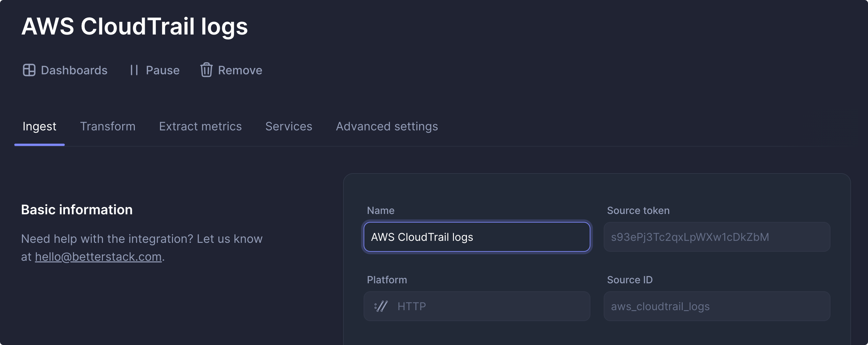Focus the Name input field
The height and width of the screenshot is (345, 868).
tap(477, 237)
